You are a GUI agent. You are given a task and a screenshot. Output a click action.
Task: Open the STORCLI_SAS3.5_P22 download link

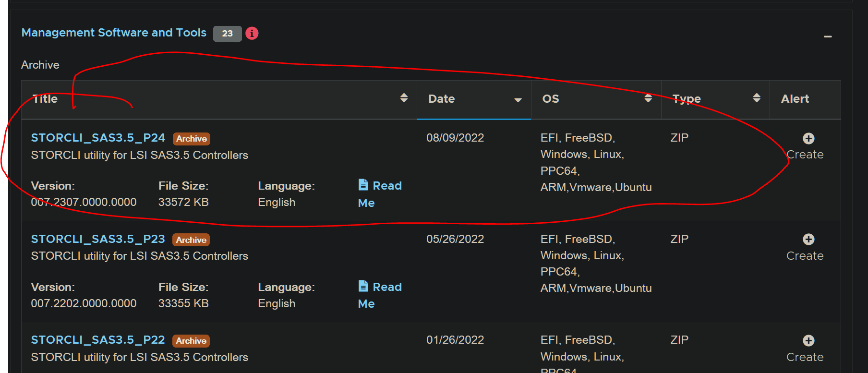point(98,340)
